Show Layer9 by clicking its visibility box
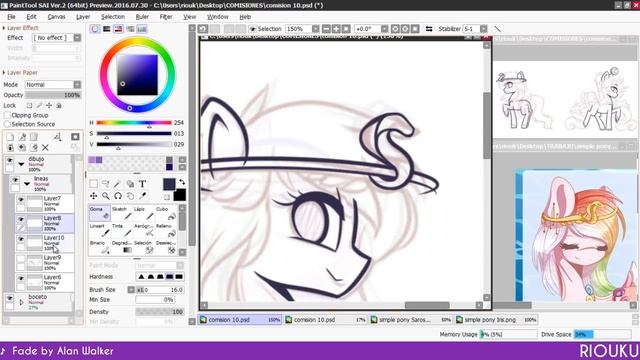Image resolution: width=640 pixels, height=360 pixels. pyautogui.click(x=21, y=259)
